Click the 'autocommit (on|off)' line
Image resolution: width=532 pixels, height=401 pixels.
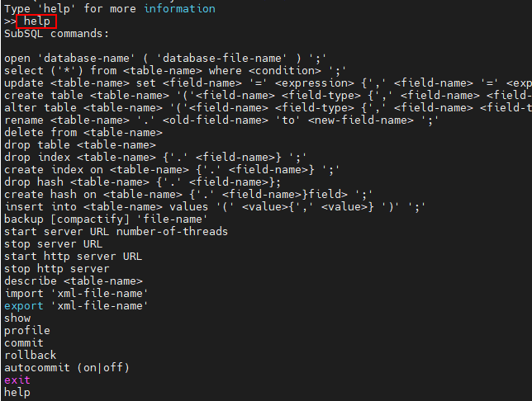pos(67,368)
